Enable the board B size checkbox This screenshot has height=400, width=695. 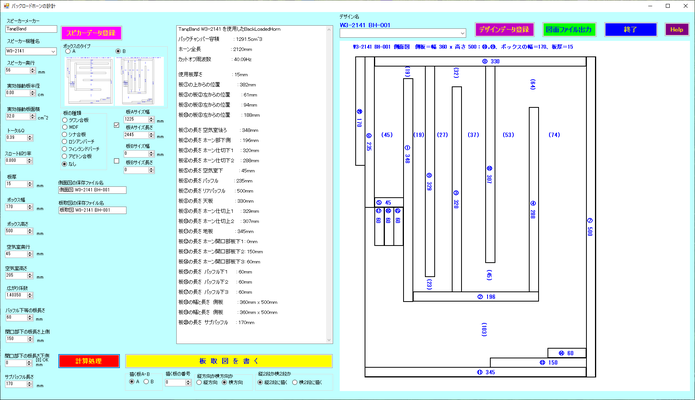pos(117,160)
